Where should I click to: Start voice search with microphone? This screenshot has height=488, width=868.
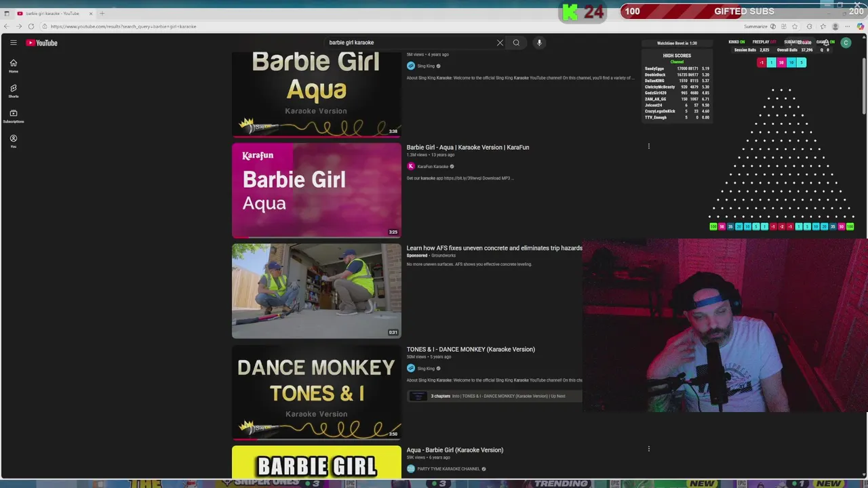pos(539,43)
